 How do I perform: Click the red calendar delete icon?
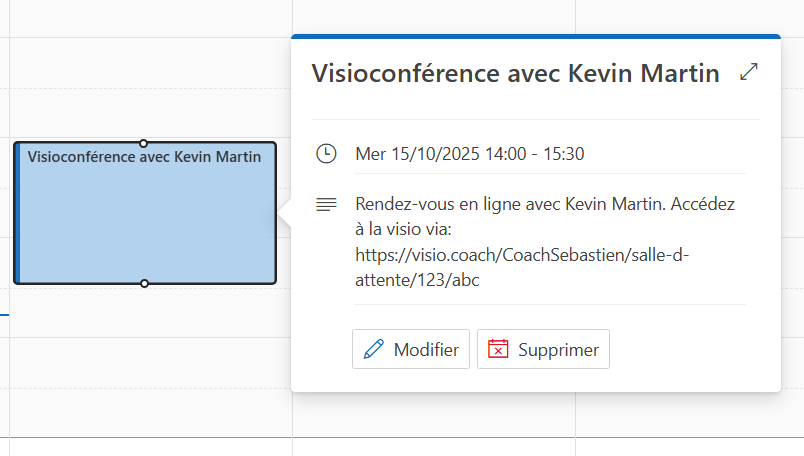[x=498, y=349]
